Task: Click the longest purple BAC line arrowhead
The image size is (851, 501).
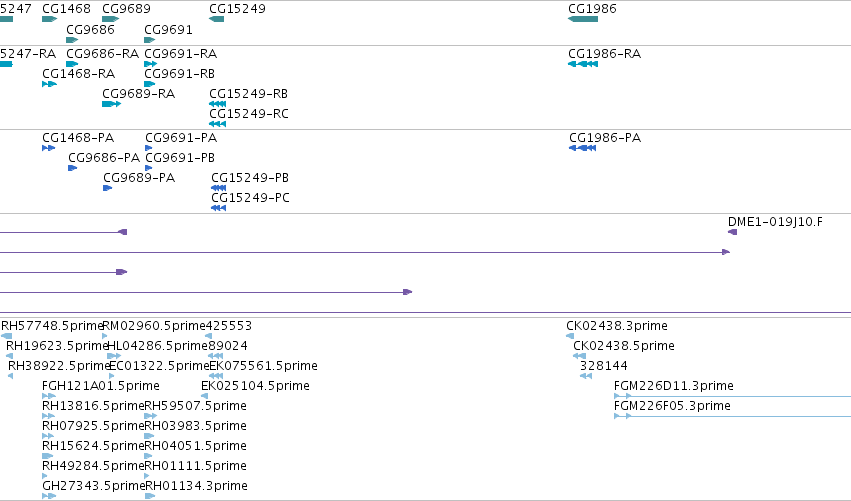Action: click(x=726, y=252)
